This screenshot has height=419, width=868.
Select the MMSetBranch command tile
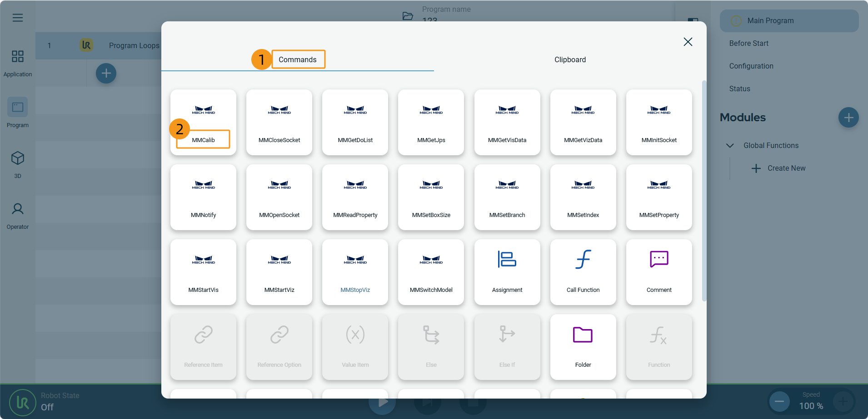[507, 197]
